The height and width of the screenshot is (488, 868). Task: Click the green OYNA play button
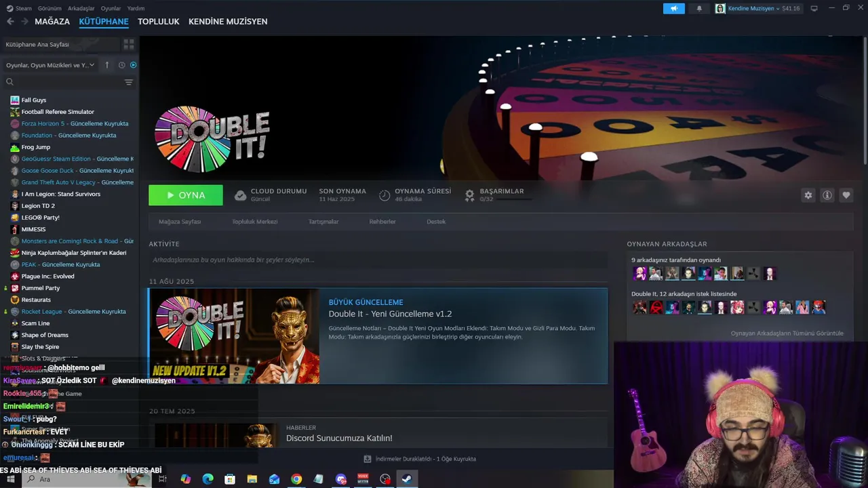(x=186, y=195)
